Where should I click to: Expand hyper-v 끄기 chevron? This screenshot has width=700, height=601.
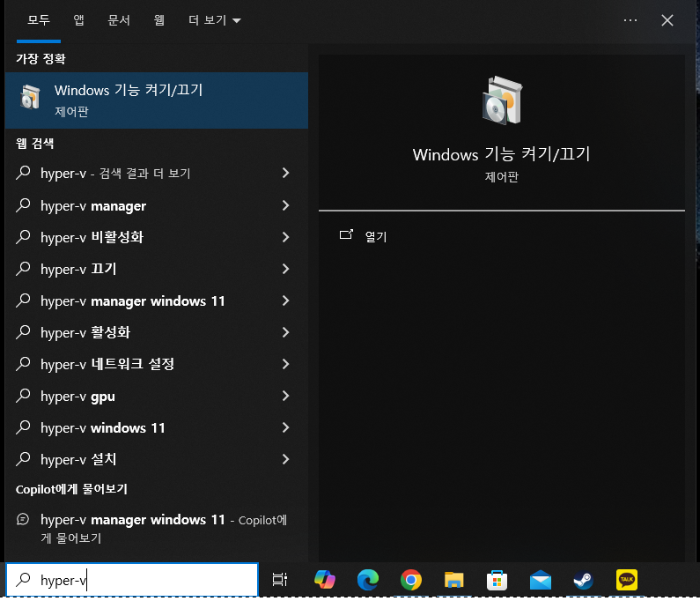(285, 269)
